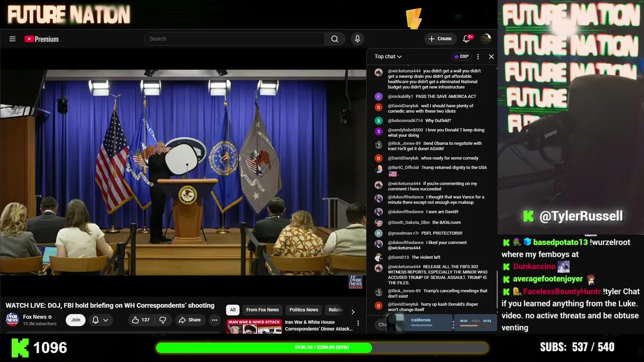
Task: Show more filter chips with right arrow
Action: (x=352, y=312)
